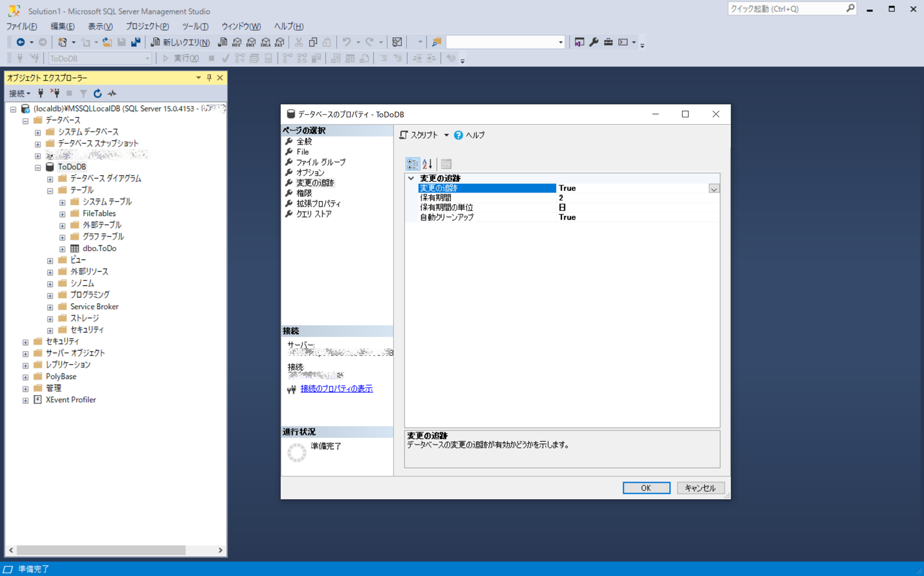This screenshot has width=924, height=576.
Task: Click the new project icon
Action: (x=62, y=42)
